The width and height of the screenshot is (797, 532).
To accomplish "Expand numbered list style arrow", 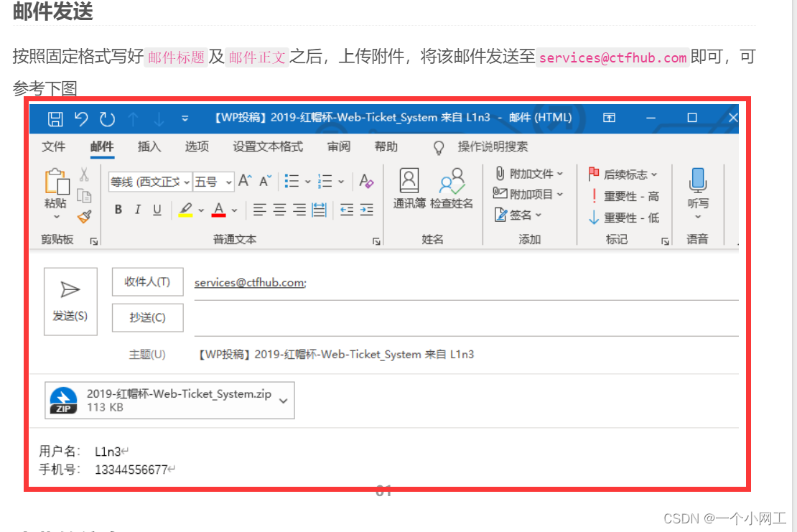I will tap(341, 182).
